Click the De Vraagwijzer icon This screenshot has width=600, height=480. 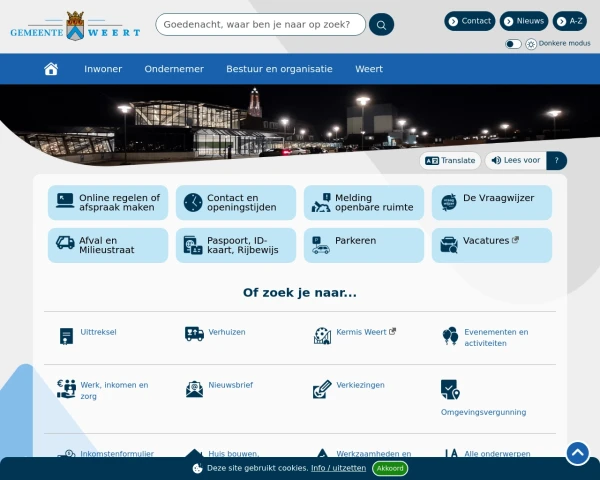click(x=449, y=202)
